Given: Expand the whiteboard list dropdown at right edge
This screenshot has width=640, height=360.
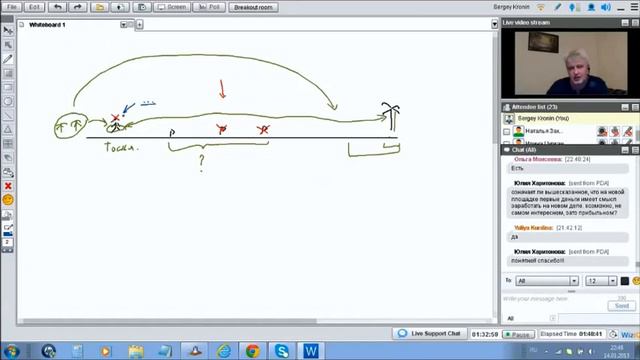Looking at the screenshot, I should tap(494, 24).
